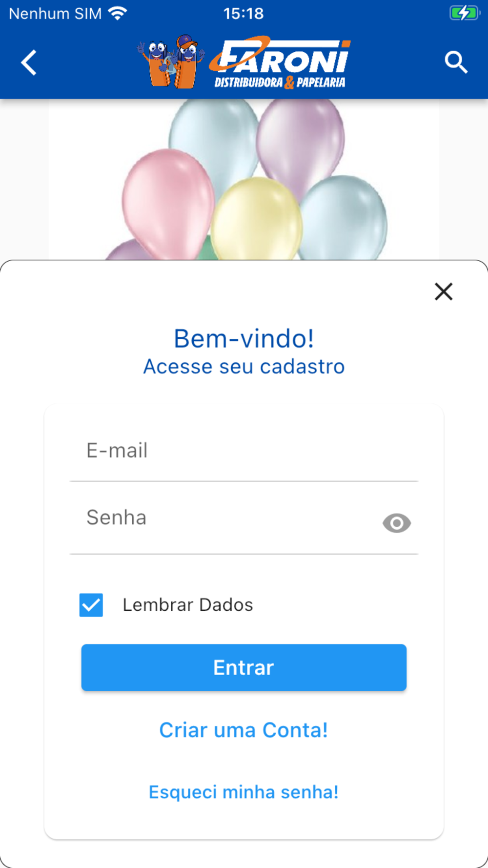The width and height of the screenshot is (488, 868).
Task: Tap the Acesse seu cadastro subtitle
Action: pos(244,367)
